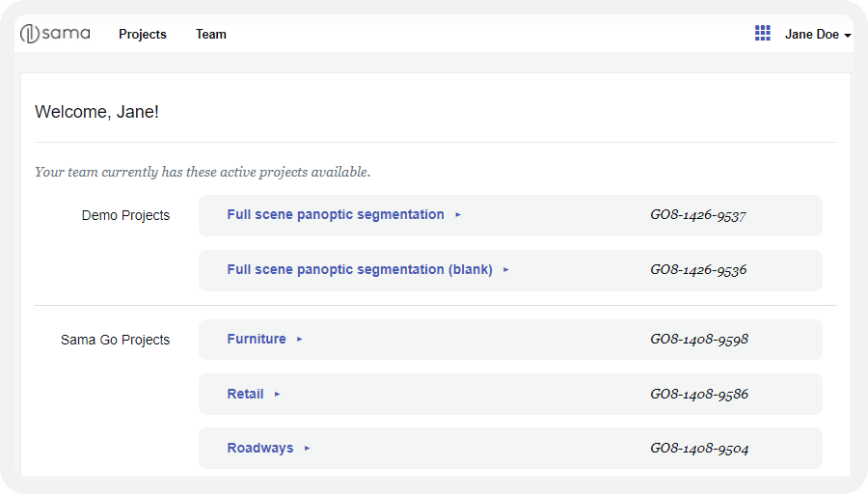Open the Projects menu

[143, 35]
